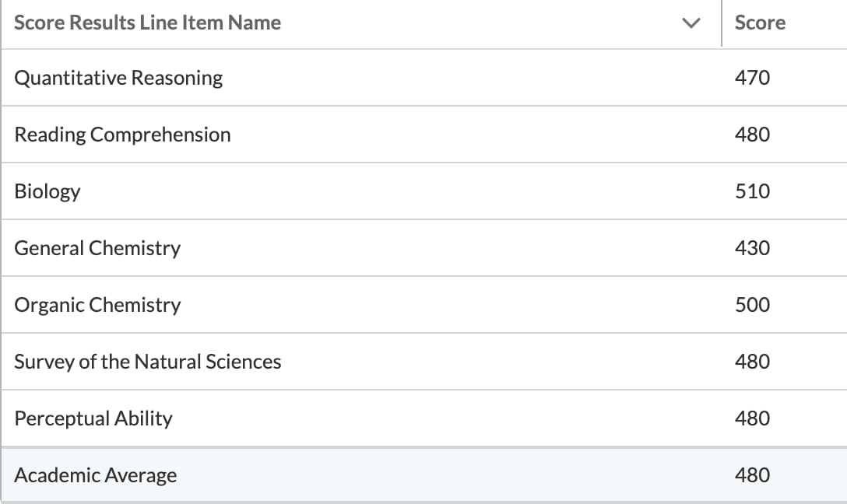Image resolution: width=847 pixels, height=504 pixels.
Task: Select the Organic Chemistry row
Action: click(x=97, y=305)
